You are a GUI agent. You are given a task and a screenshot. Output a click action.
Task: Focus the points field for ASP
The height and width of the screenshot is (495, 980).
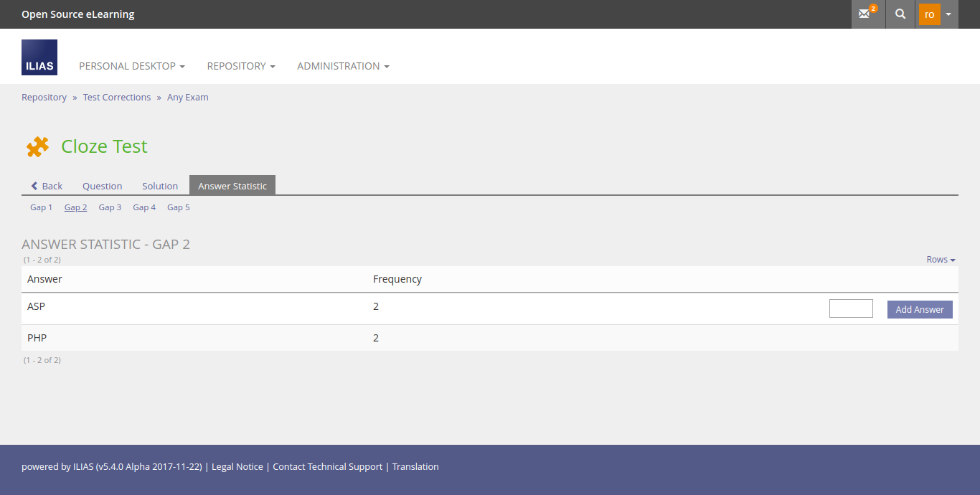pos(851,308)
